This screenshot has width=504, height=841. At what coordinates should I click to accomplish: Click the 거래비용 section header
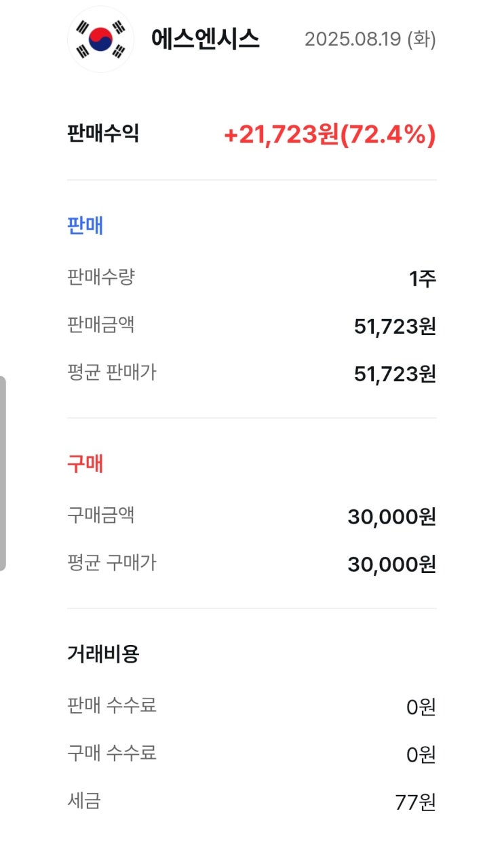[x=103, y=654]
